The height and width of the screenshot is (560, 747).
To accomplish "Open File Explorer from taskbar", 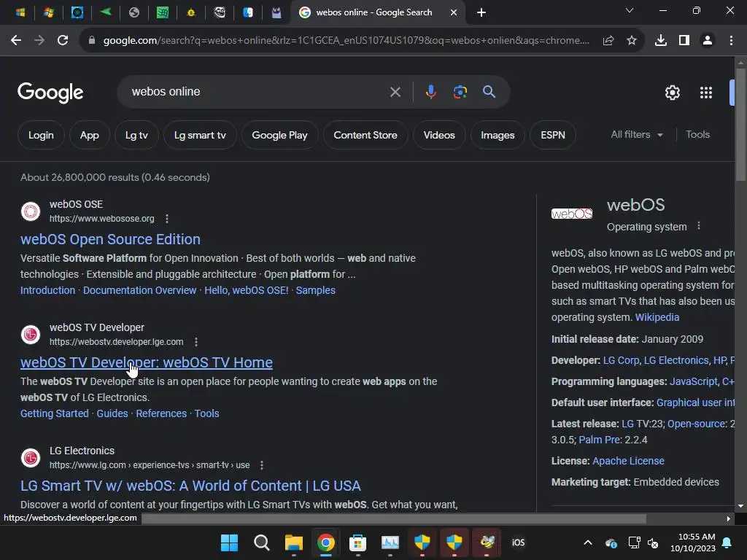I will coord(293,542).
